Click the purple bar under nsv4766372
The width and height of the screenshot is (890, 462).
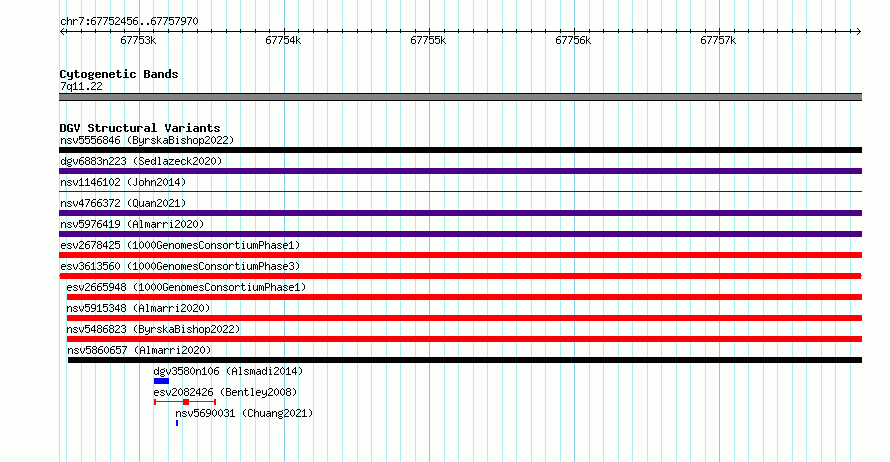pyautogui.click(x=460, y=213)
